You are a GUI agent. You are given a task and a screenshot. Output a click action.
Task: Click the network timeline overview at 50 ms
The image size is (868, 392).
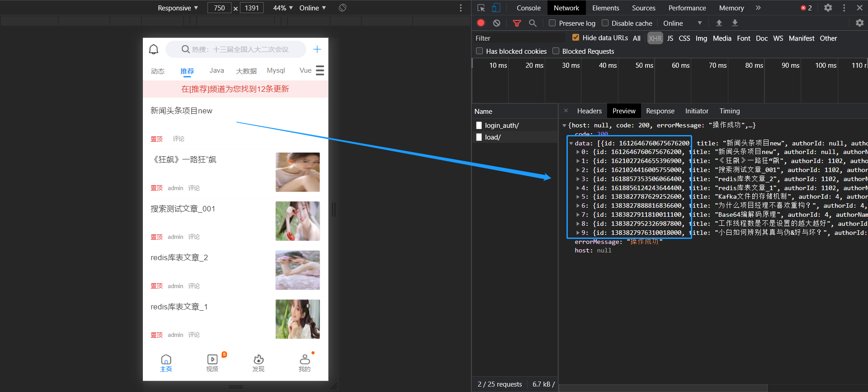coord(644,65)
